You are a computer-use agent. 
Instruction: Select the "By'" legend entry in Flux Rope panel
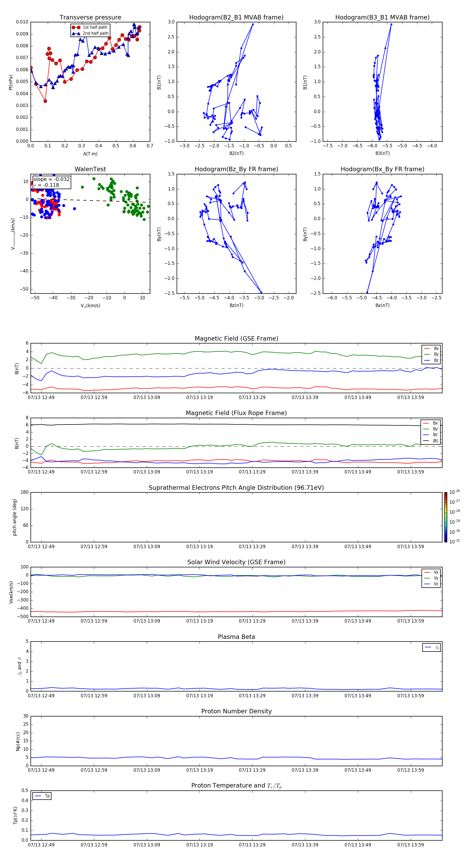coord(431,429)
